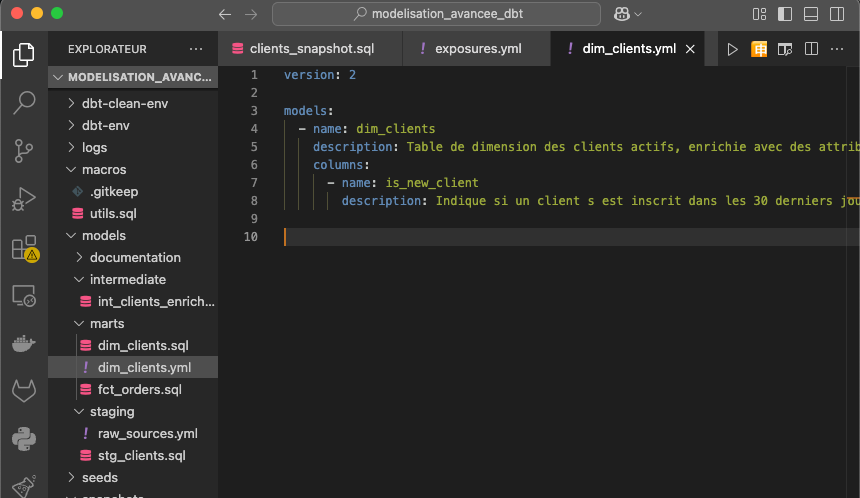This screenshot has height=498, width=860.
Task: Collapse the macros folder
Action: coord(133,169)
